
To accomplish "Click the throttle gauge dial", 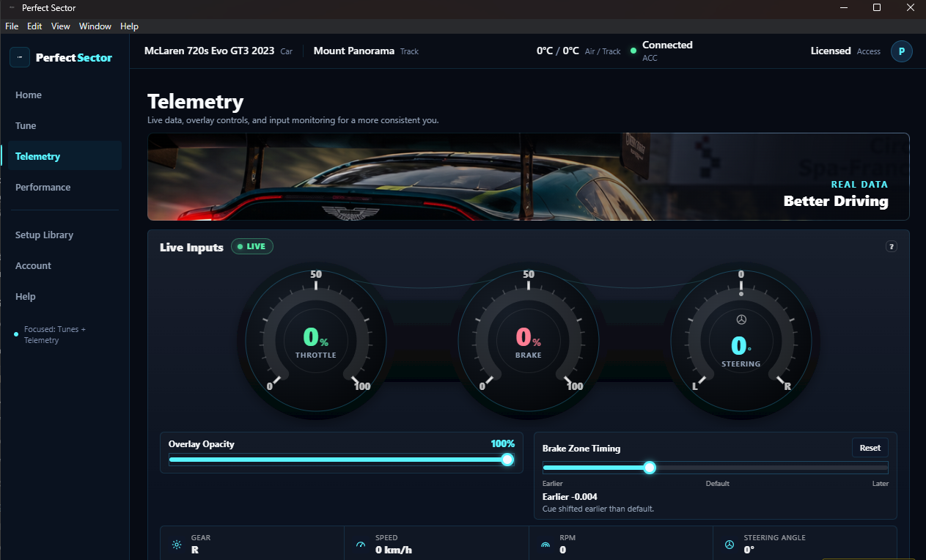I will coord(316,340).
